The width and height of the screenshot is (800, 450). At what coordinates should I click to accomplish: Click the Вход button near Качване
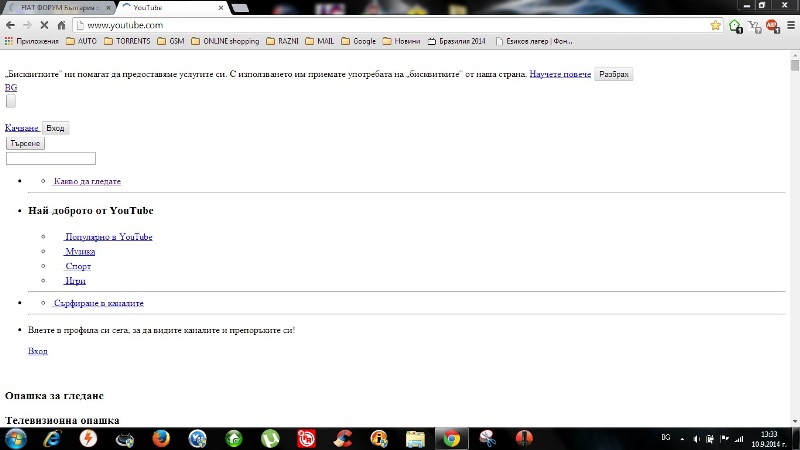pyautogui.click(x=55, y=128)
